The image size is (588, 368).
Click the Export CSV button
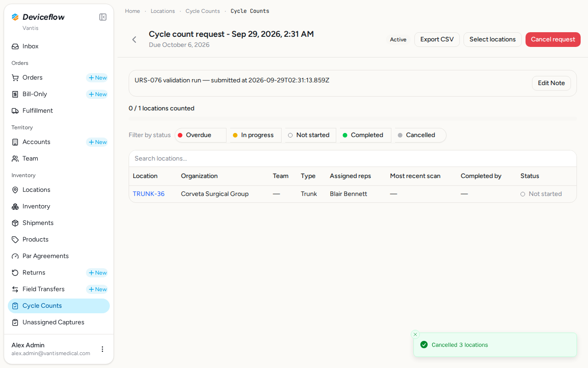click(437, 40)
